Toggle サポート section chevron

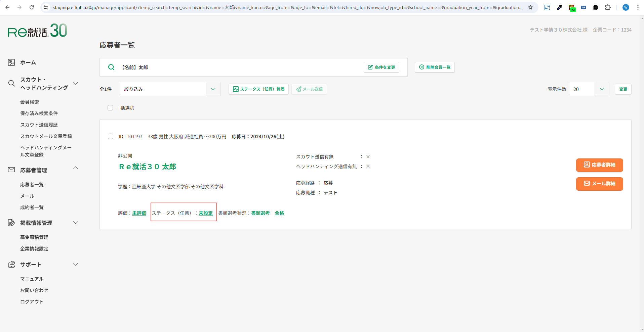click(x=76, y=264)
